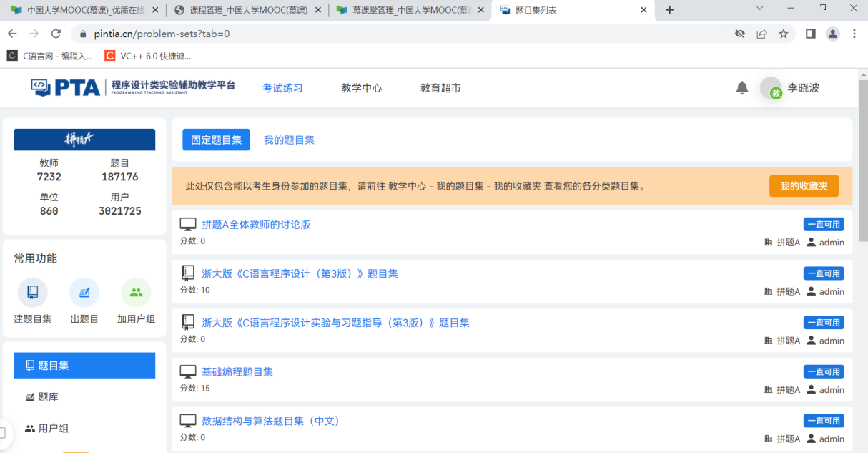The image size is (868, 453).
Task: Open user menu for 李晓波
Action: pos(790,88)
